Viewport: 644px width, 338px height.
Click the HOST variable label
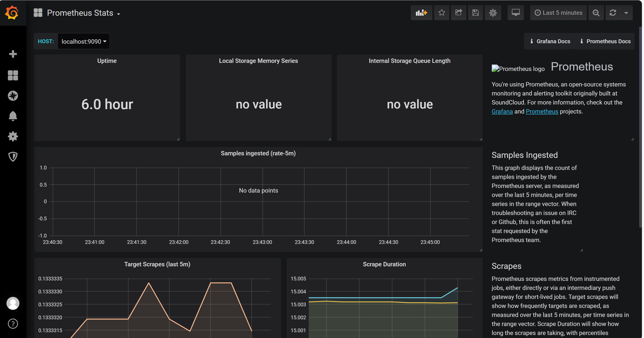tap(46, 41)
